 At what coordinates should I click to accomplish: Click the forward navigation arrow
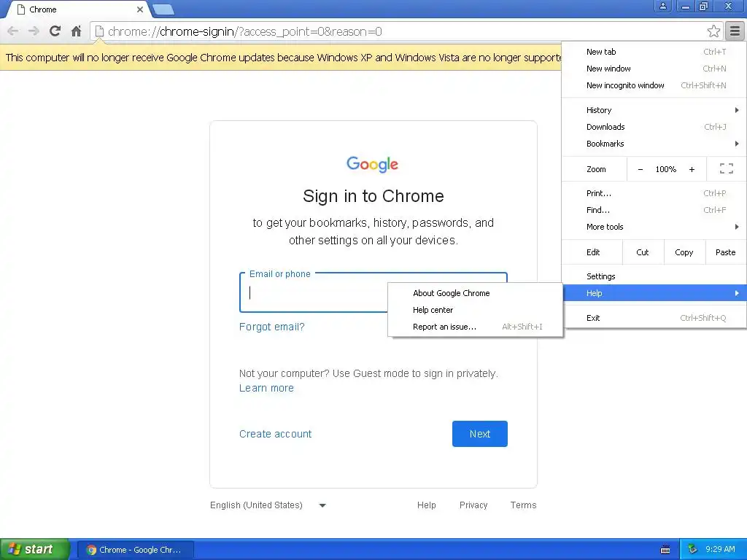[x=34, y=31]
